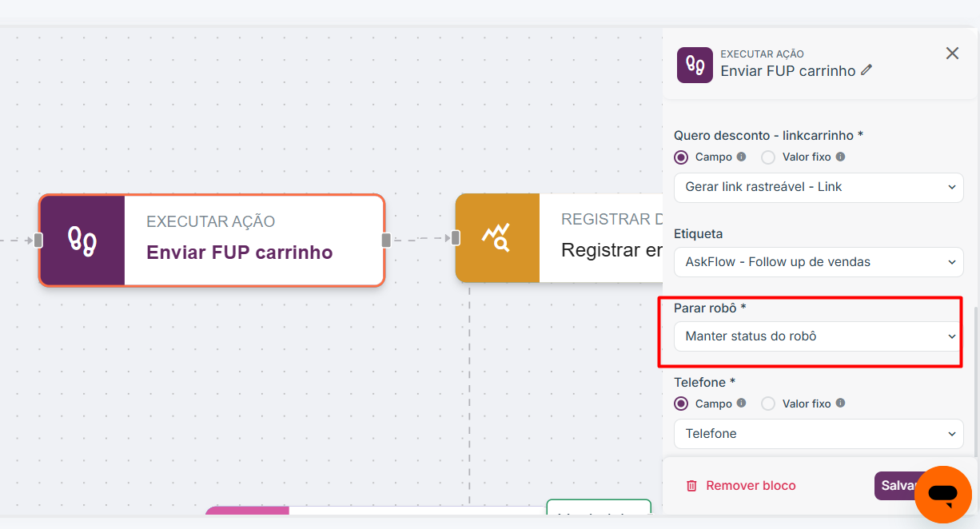
Task: Close the block settings panel
Action: click(952, 54)
